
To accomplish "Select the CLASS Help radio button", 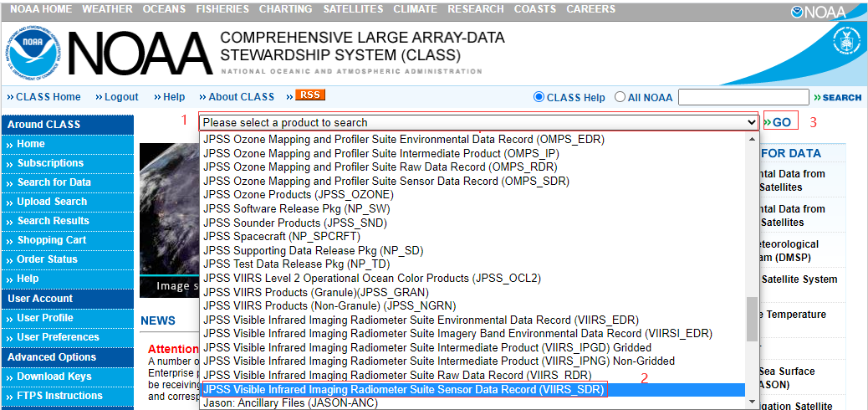I will 539,97.
